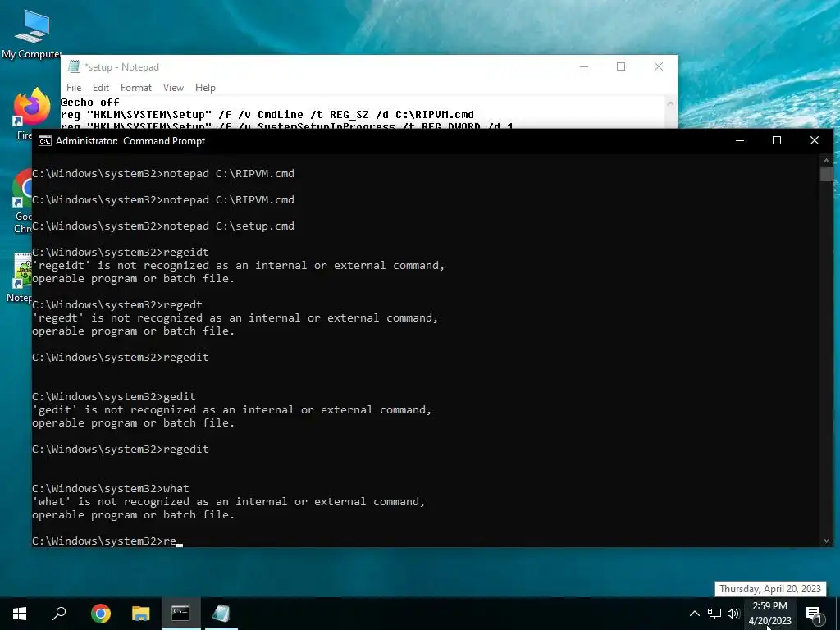Viewport: 840px width, 630px height.
Task: Click the Command Prompt scroll-down arrow
Action: click(826, 541)
